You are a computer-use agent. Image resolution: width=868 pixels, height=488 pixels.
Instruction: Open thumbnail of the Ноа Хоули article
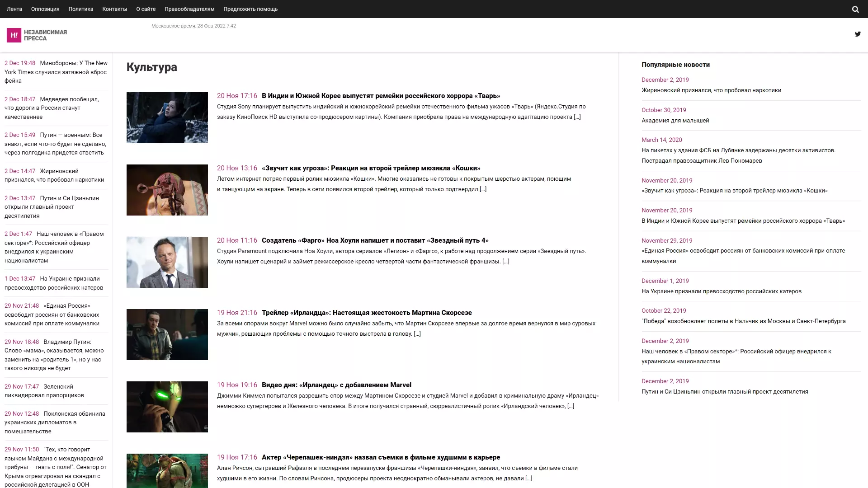point(167,262)
